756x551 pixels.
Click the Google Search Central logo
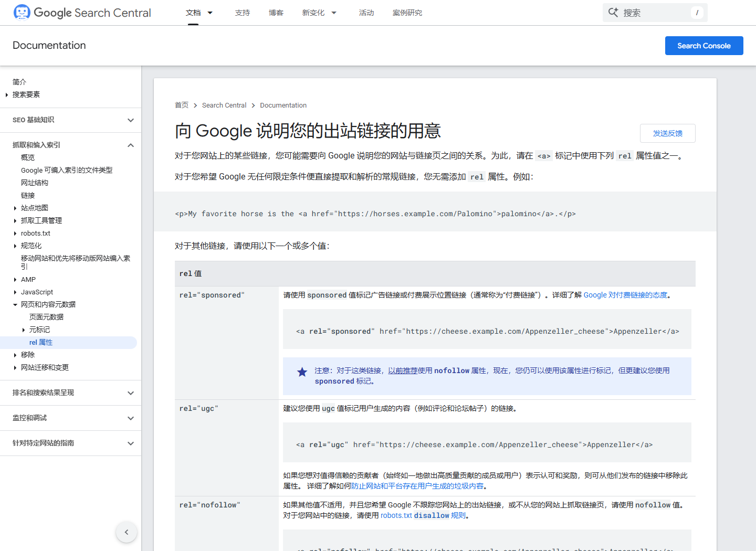(x=82, y=13)
